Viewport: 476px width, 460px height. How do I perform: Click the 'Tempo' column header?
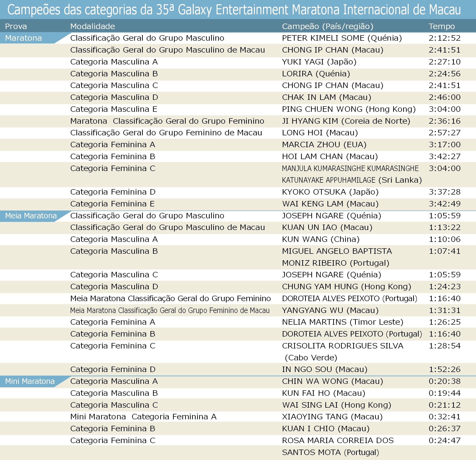pos(441,26)
